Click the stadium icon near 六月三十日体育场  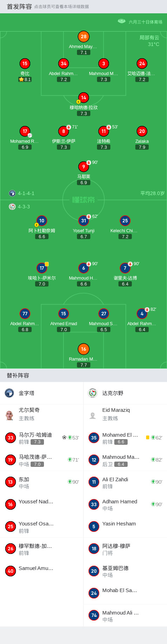click(122, 21)
